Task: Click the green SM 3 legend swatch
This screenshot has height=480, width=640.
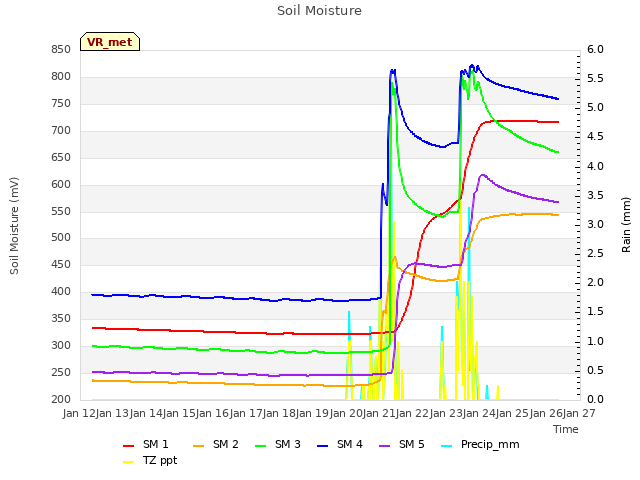Action: pyautogui.click(x=260, y=446)
